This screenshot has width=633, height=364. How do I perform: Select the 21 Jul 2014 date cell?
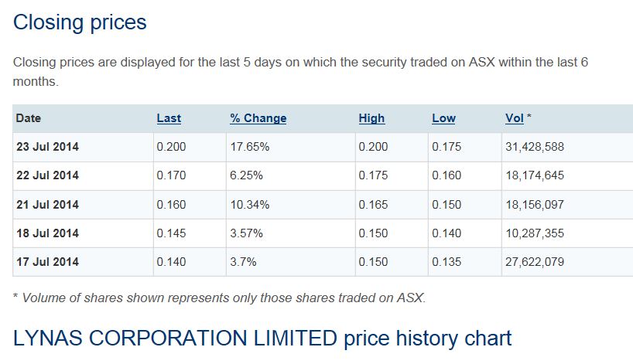coord(47,205)
